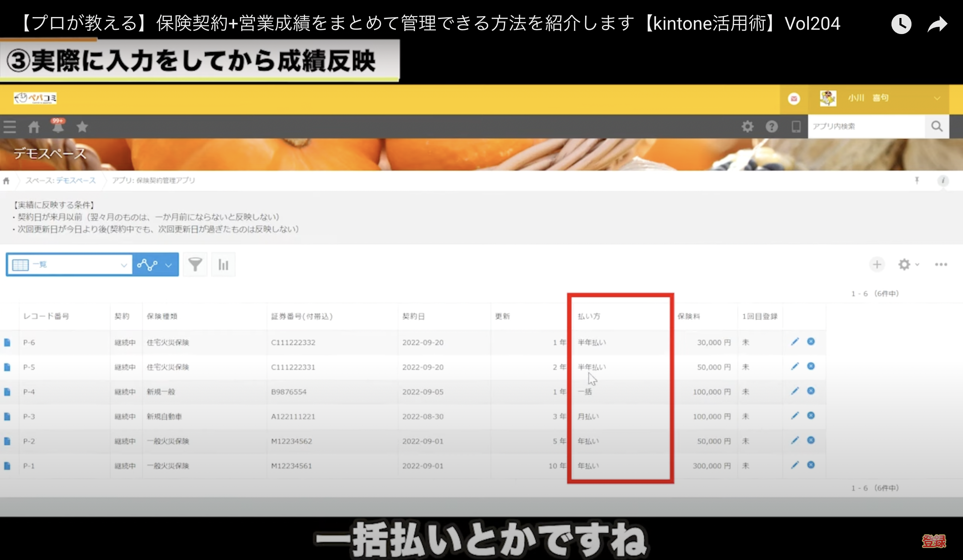Click the デモスペース breadcrumb link
The image size is (963, 560).
pyautogui.click(x=76, y=180)
